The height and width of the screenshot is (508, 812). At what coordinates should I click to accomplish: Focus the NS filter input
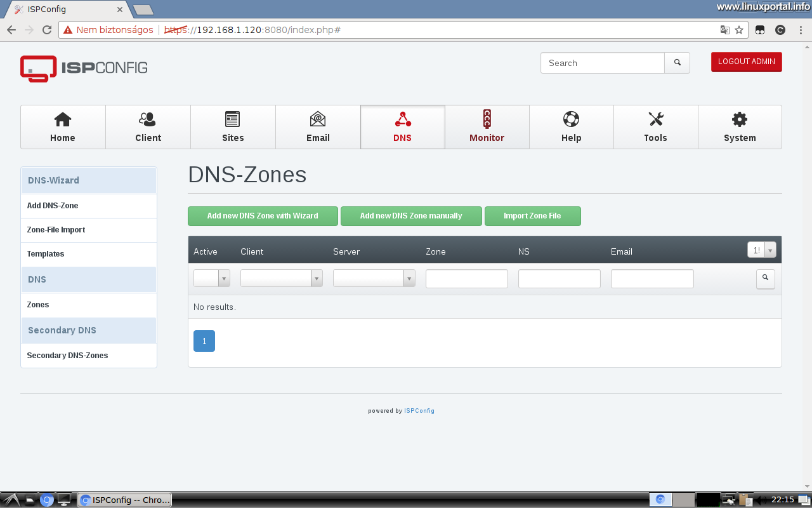(x=560, y=279)
